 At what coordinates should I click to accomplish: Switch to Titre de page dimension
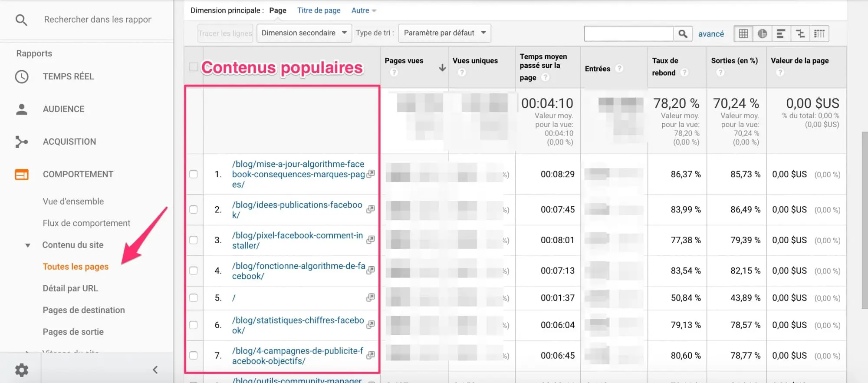tap(319, 10)
